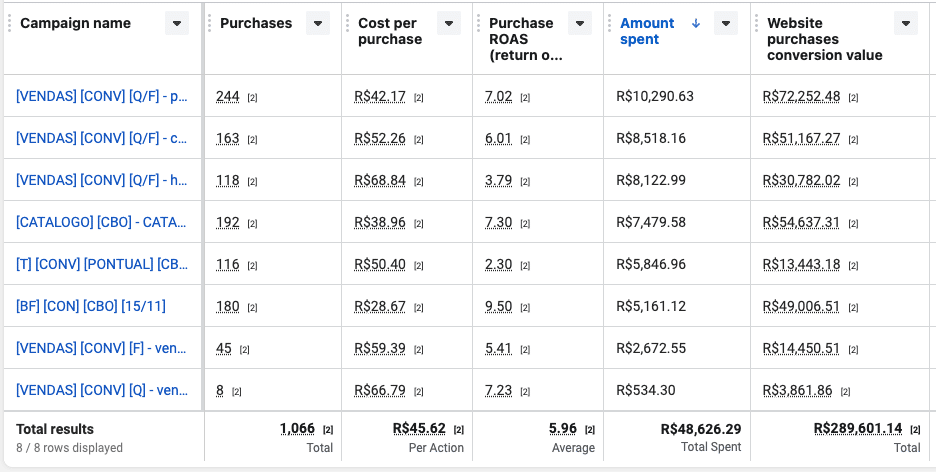The width and height of the screenshot is (936, 472).
Task: Click the R$13,443.18 conversion value
Action: click(x=801, y=264)
